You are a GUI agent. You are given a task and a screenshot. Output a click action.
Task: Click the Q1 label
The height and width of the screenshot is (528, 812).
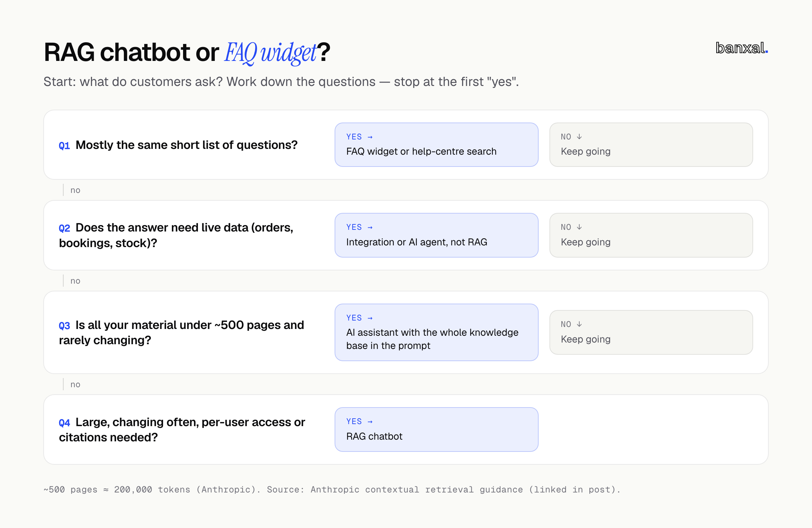[64, 146]
